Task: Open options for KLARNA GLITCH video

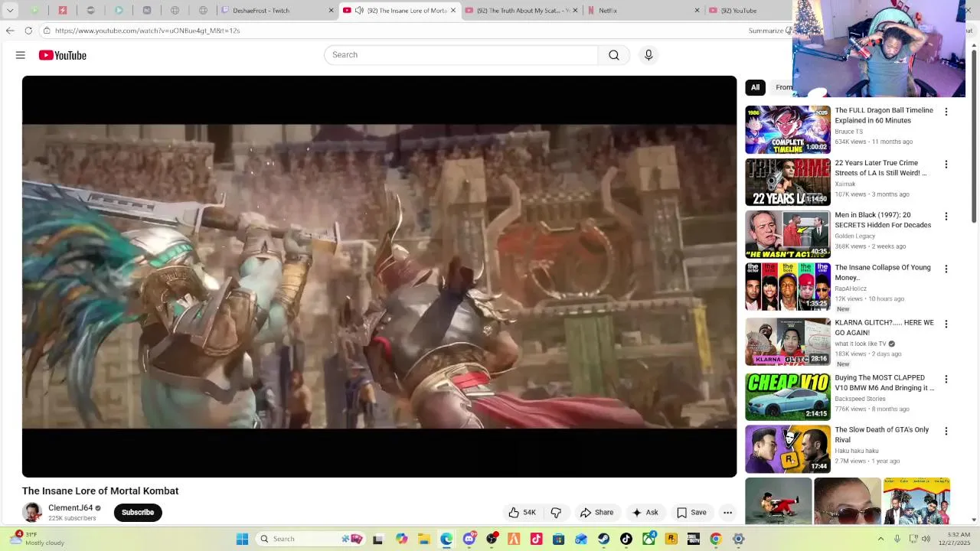Action: click(946, 324)
